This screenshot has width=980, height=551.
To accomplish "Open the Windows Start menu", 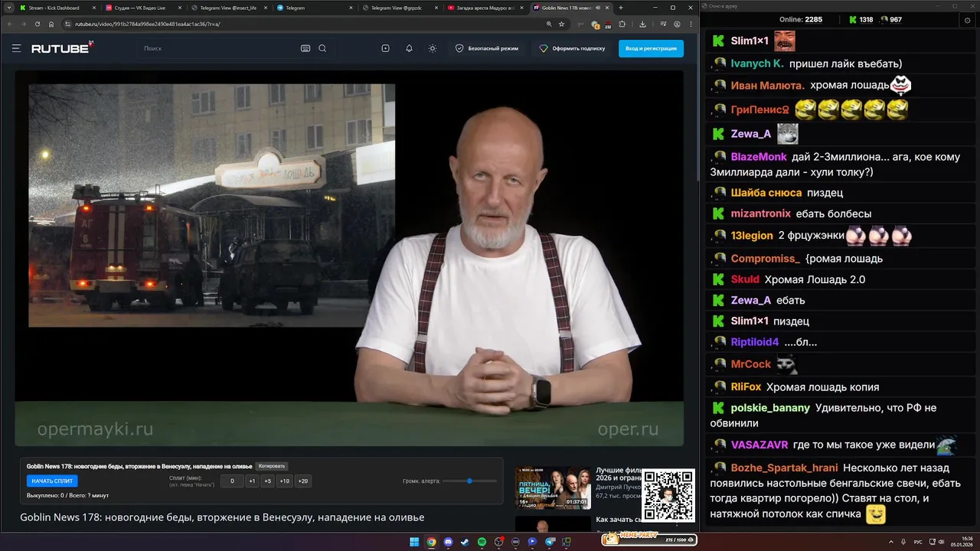I will pos(414,542).
